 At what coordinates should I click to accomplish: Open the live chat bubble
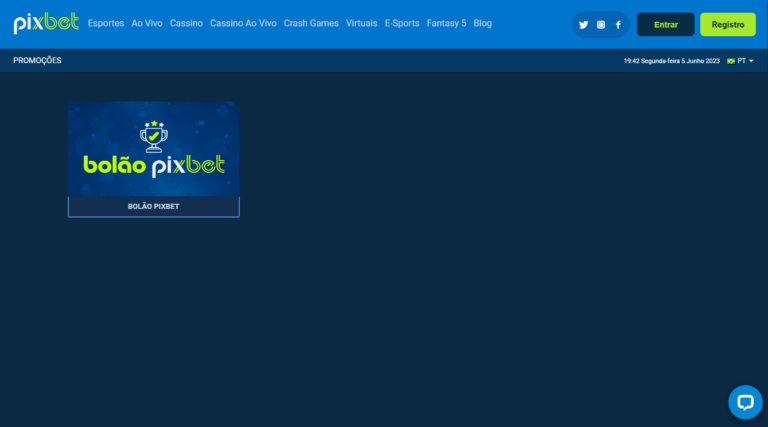tap(745, 403)
